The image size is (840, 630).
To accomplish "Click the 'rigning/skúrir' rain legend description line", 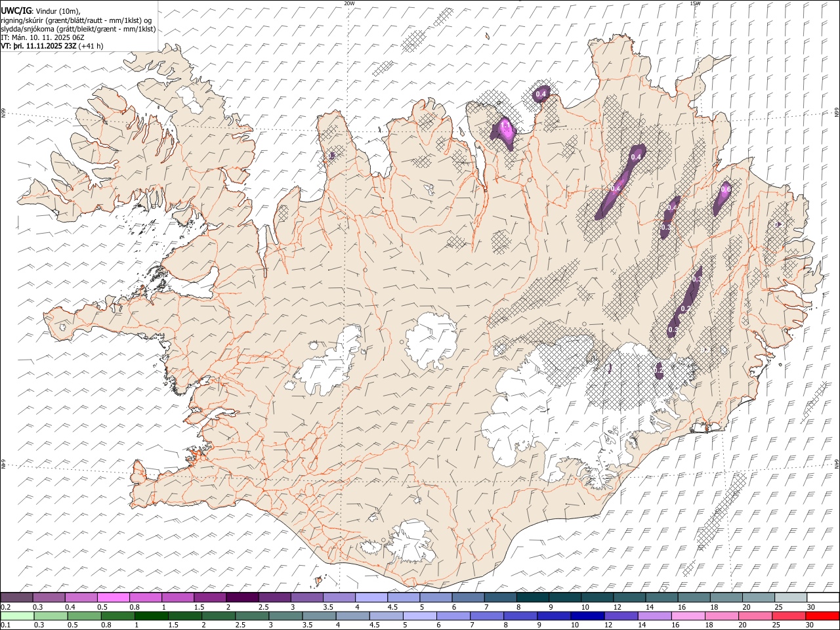I will click(76, 20).
